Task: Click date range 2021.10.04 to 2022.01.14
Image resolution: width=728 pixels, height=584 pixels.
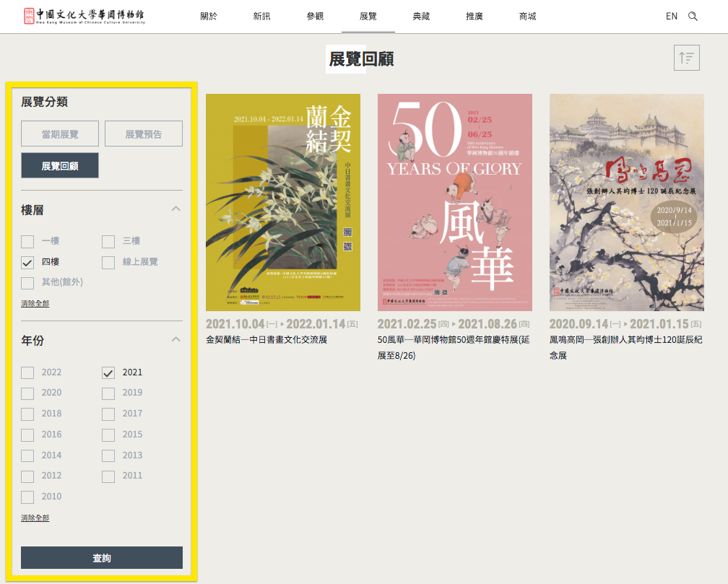Action: (x=282, y=324)
